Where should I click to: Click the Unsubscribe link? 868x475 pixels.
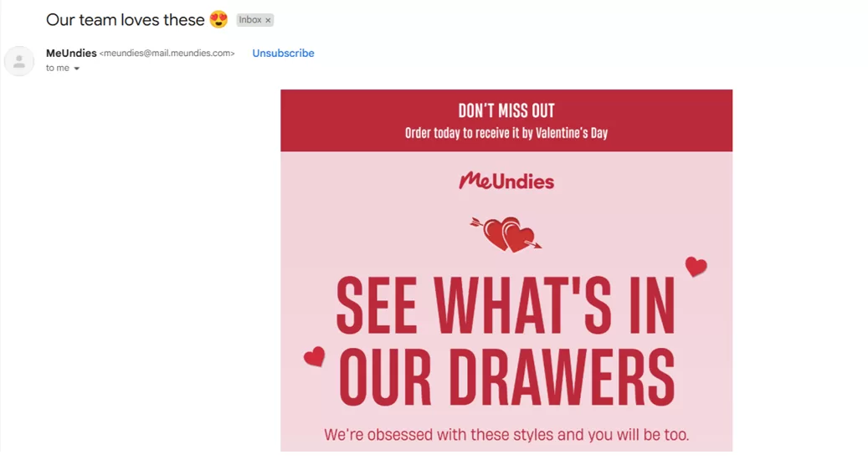[283, 53]
